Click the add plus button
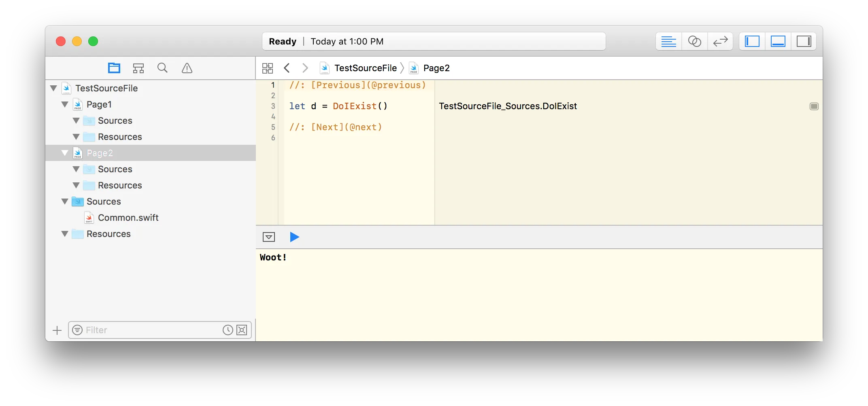The height and width of the screenshot is (406, 868). pos(57,330)
